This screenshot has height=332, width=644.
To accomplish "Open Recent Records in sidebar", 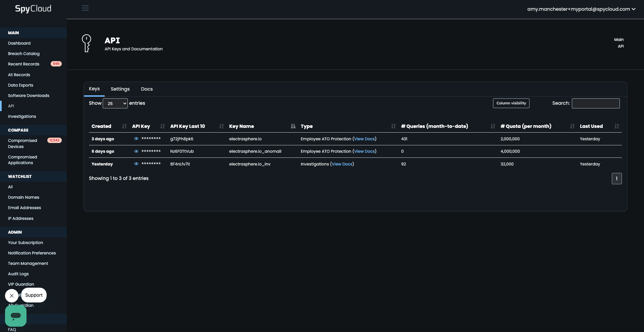I will [24, 64].
